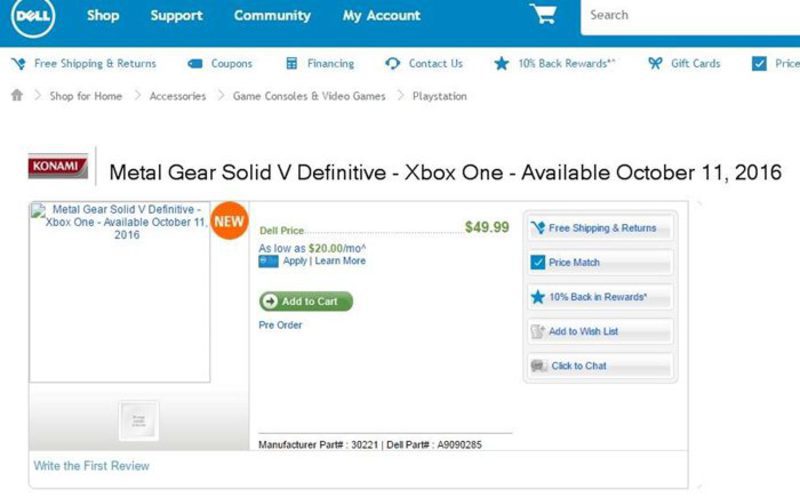Click into the Search field
Screen dimensions: 800x498
(x=690, y=15)
